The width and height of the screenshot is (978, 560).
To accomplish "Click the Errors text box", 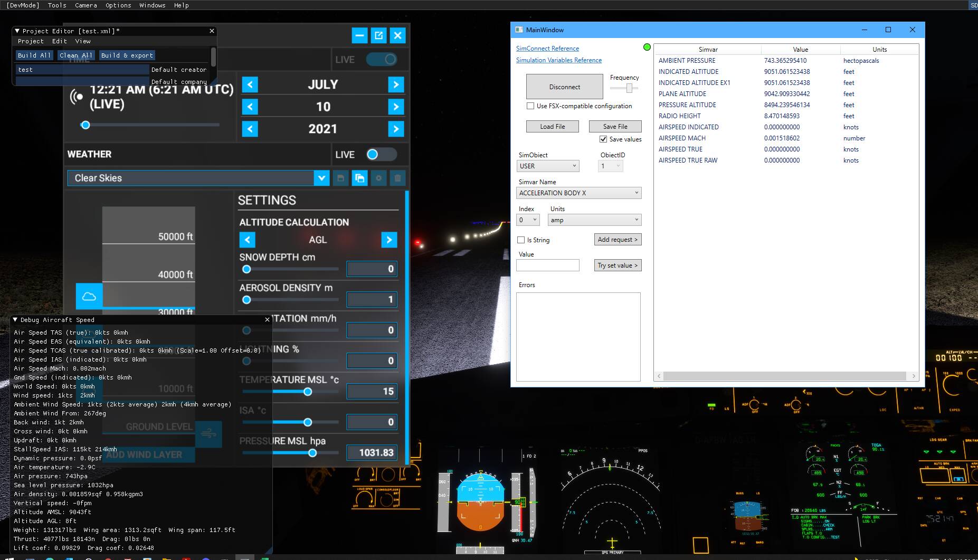I will [578, 337].
